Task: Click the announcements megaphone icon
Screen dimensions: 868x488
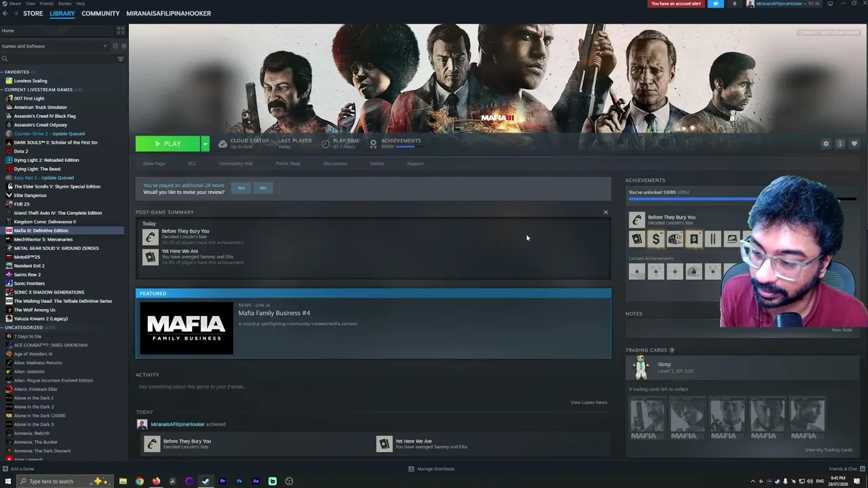Action: click(x=715, y=3)
